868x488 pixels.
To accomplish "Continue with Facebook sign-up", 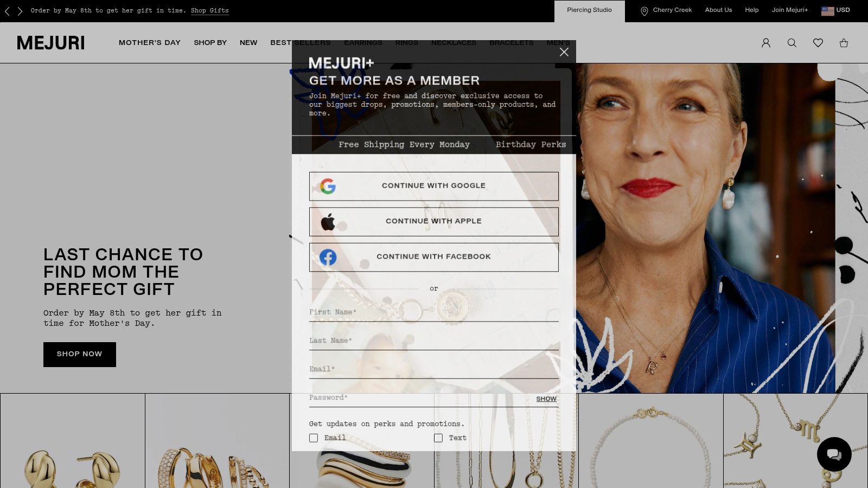I will point(434,257).
